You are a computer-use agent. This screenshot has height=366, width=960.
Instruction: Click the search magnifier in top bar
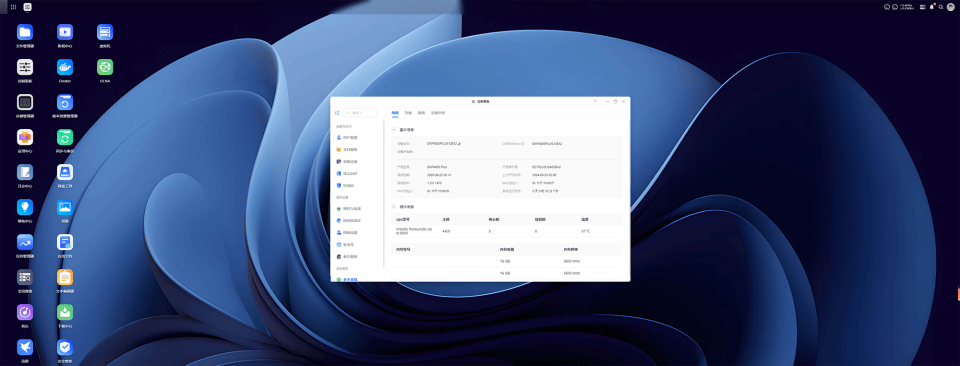click(x=941, y=7)
